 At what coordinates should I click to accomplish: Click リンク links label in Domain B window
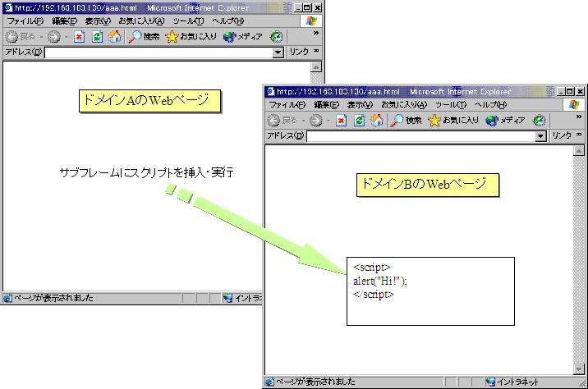click(x=562, y=135)
